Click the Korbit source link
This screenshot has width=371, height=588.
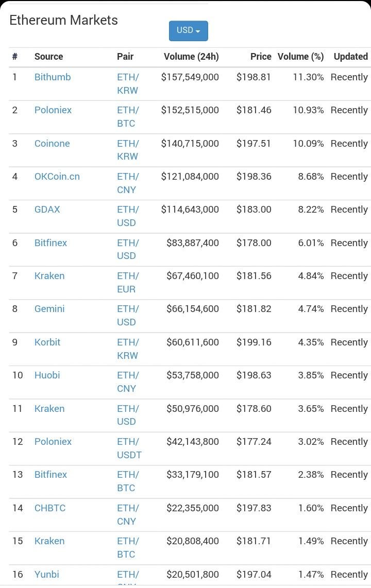[47, 342]
